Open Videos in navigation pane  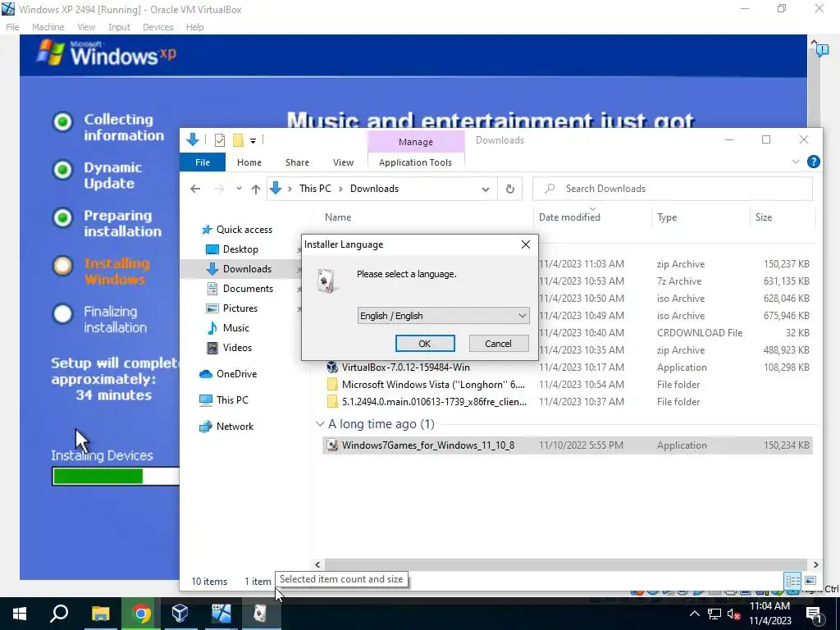pyautogui.click(x=237, y=348)
